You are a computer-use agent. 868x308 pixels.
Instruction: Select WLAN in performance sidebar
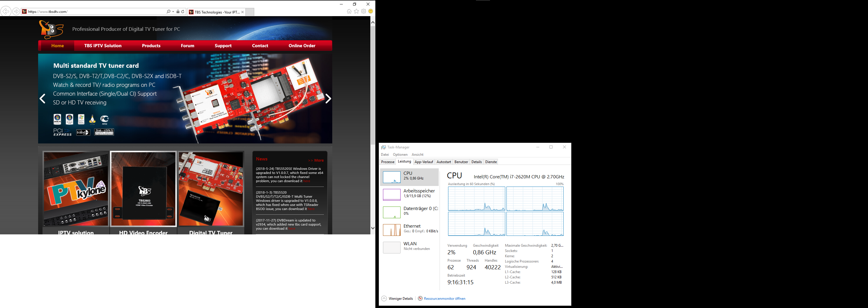tap(409, 247)
